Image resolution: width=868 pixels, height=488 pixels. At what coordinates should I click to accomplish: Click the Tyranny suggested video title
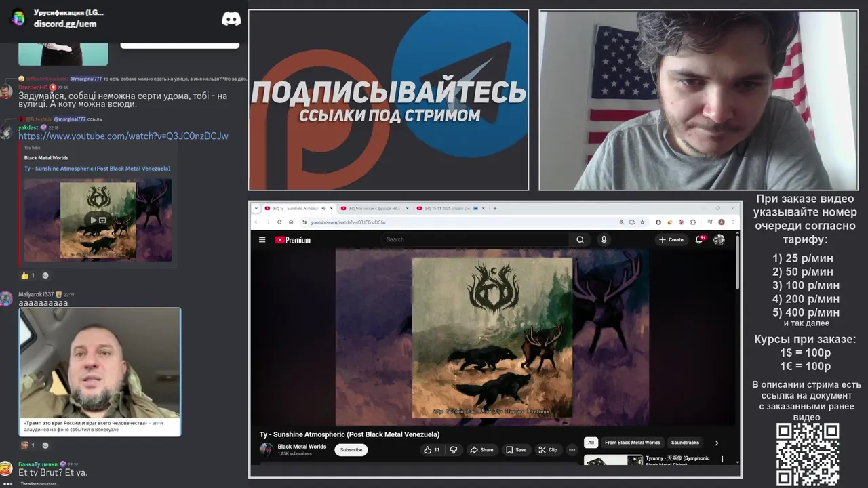677,461
